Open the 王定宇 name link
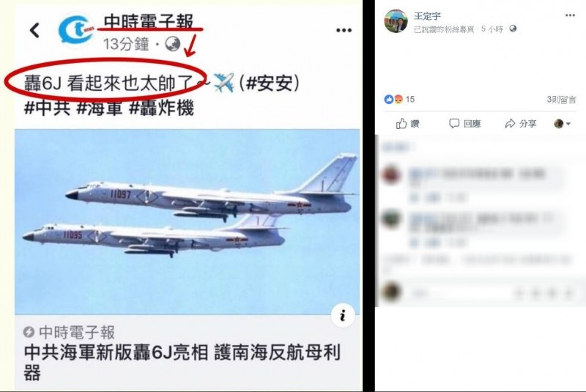 [x=427, y=16]
